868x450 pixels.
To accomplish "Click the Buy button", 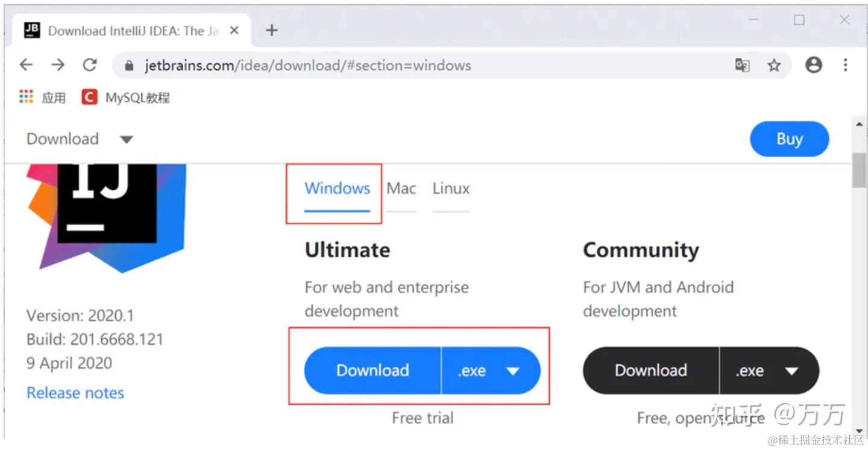I will (x=789, y=139).
